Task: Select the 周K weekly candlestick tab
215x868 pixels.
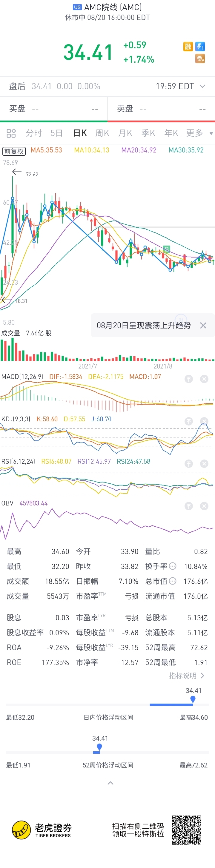Action: [x=102, y=133]
